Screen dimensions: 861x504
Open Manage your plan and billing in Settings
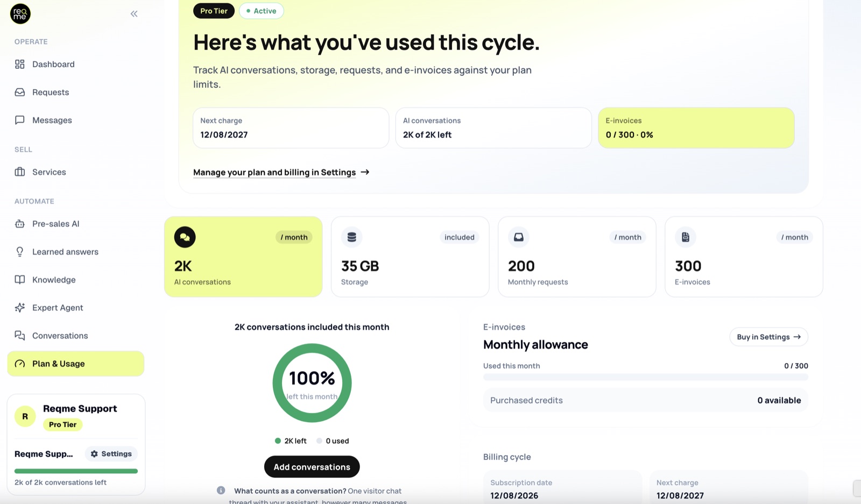274,172
